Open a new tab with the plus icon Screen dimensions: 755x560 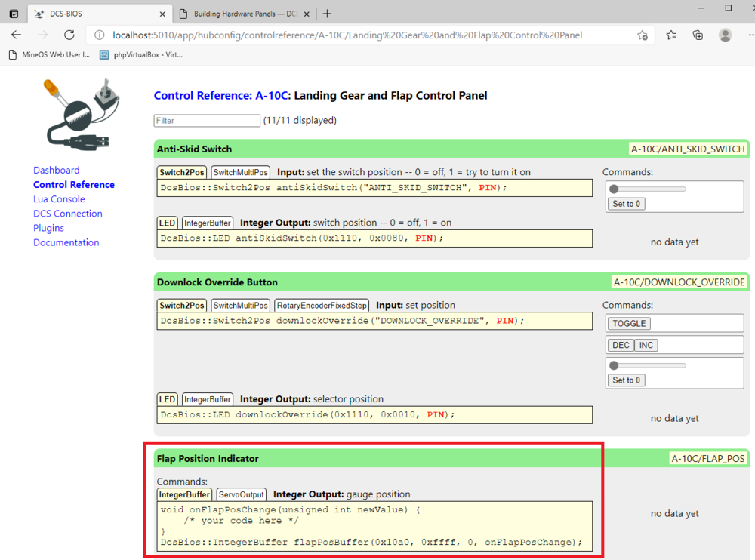(328, 14)
